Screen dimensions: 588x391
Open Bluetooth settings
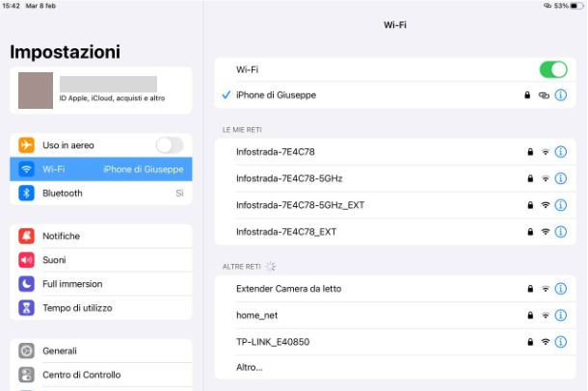pyautogui.click(x=101, y=194)
